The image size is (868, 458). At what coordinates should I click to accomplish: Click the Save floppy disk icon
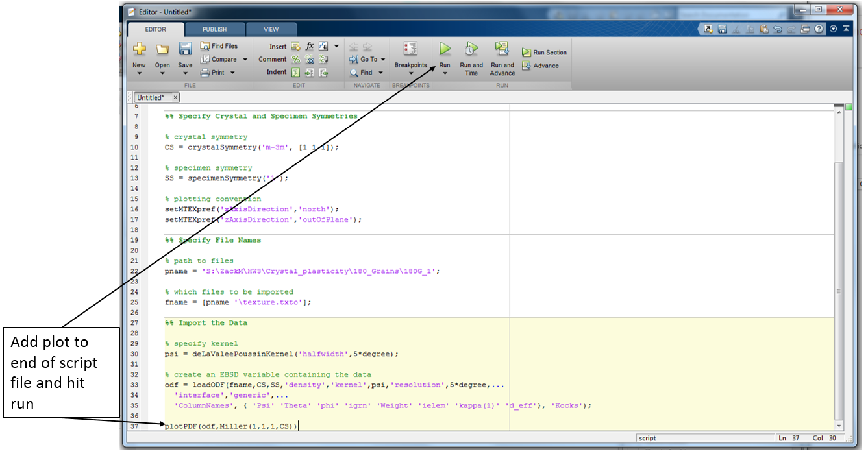pos(185,49)
